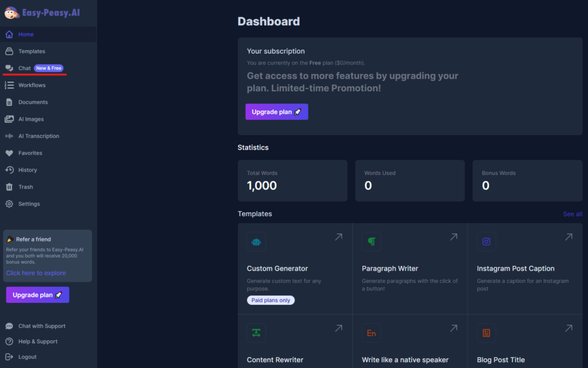This screenshot has width=588, height=368.
Task: Launch Instagram Post Caption arrow icon
Action: [x=569, y=237]
